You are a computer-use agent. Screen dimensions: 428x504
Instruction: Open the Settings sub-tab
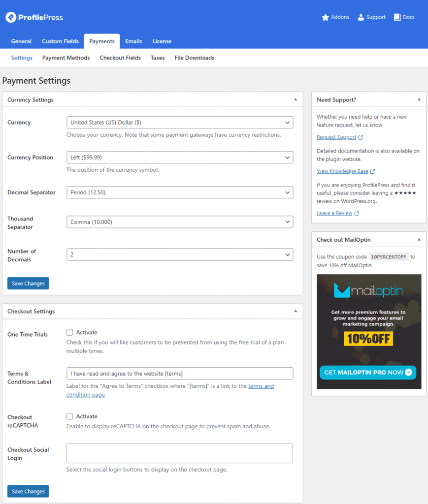point(22,58)
